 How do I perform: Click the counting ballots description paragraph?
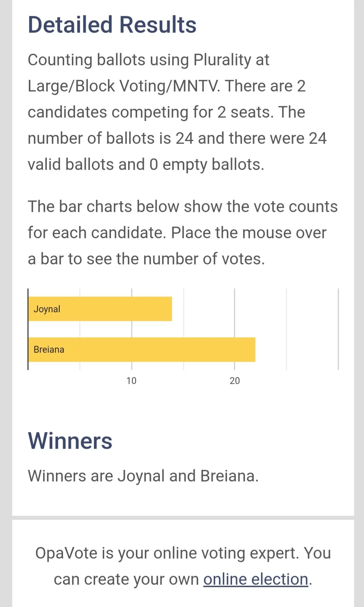click(x=177, y=112)
